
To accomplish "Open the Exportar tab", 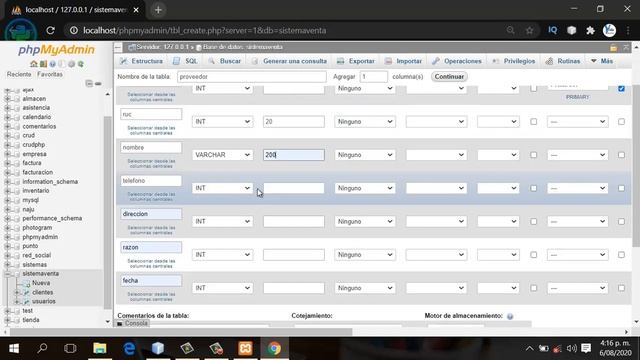I will [x=356, y=61].
